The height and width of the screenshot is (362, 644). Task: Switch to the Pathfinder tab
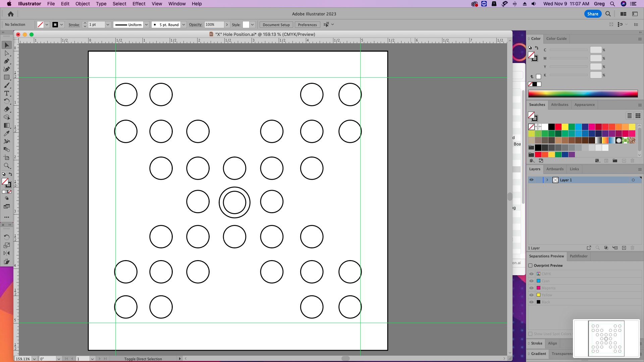click(579, 256)
